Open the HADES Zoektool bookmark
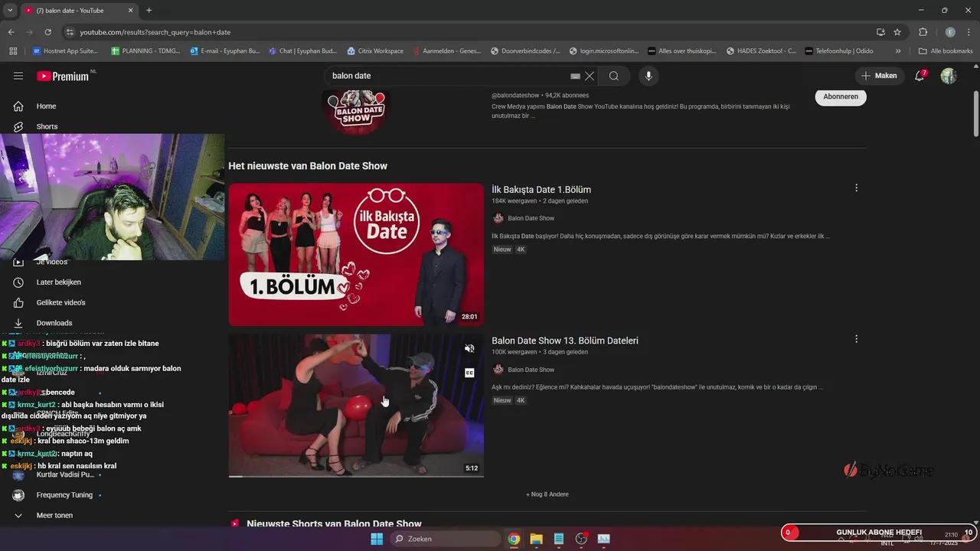This screenshot has width=980, height=551. 761,51
